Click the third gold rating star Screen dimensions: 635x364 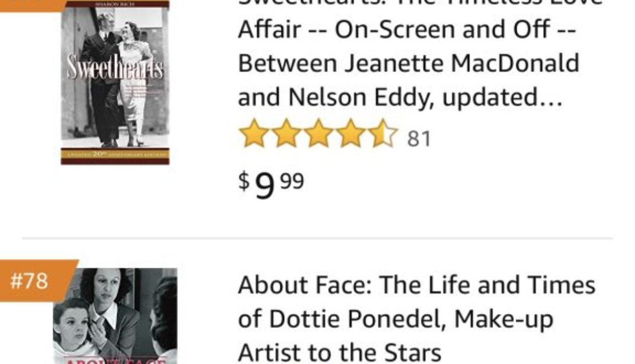pos(319,135)
